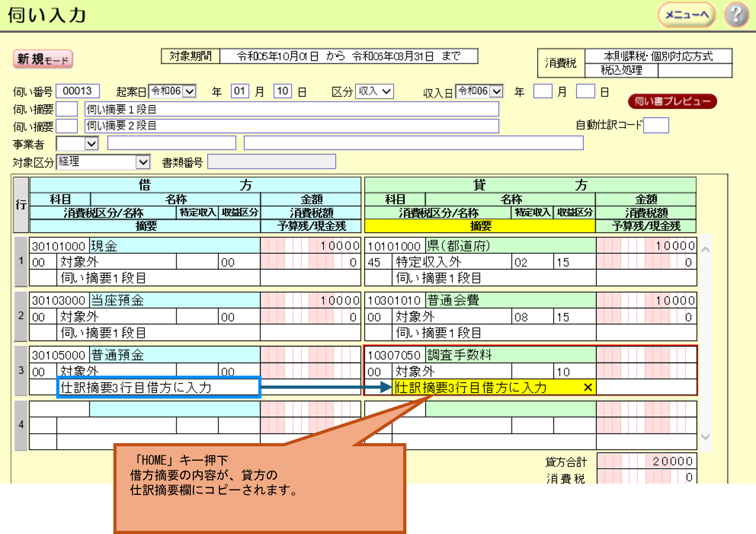Click row 1 credit 摘要 伺い摘要1段目
Image resolution: width=756 pixels, height=534 pixels.
(494, 278)
